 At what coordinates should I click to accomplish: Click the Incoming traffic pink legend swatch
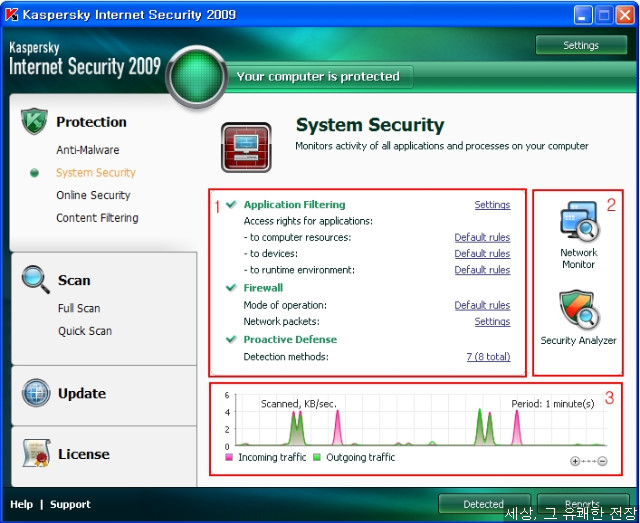(x=229, y=457)
